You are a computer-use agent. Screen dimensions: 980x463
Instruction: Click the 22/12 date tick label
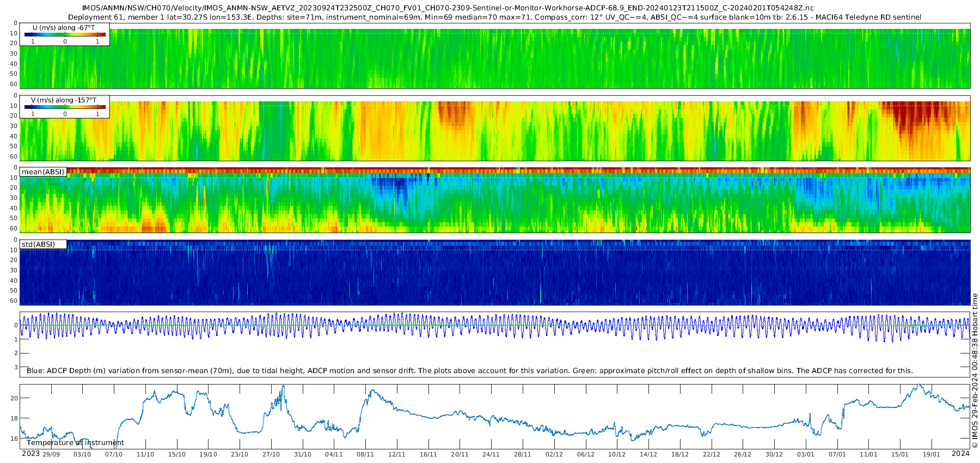(712, 454)
